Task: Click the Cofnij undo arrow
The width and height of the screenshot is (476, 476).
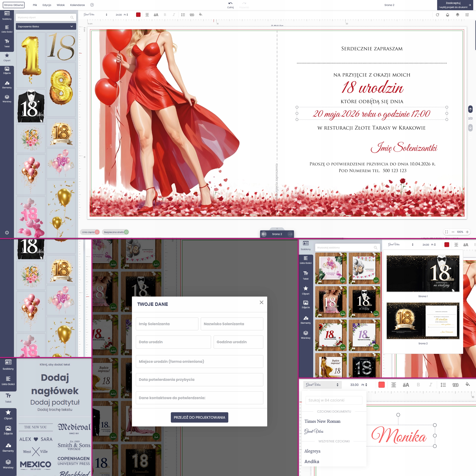Action: 230,4
